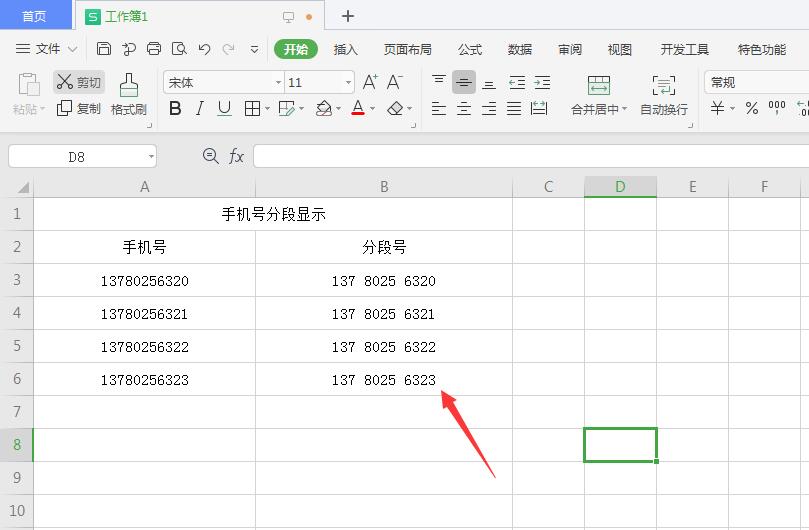Click Wrap Text (自动换行) icon

664,86
